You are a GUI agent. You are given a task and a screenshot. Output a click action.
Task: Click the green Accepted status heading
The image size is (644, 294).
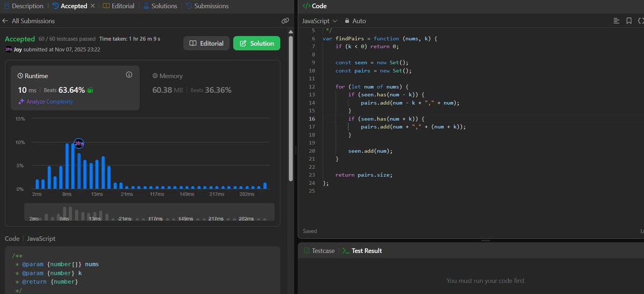coord(20,39)
